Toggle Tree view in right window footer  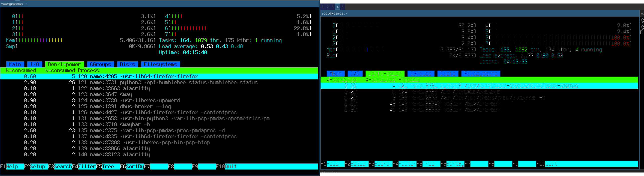click(x=431, y=164)
